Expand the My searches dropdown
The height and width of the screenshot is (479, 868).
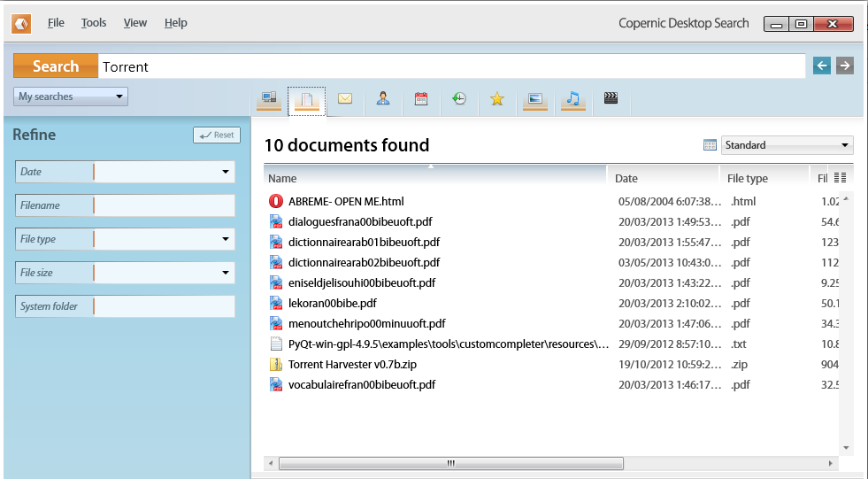point(70,97)
